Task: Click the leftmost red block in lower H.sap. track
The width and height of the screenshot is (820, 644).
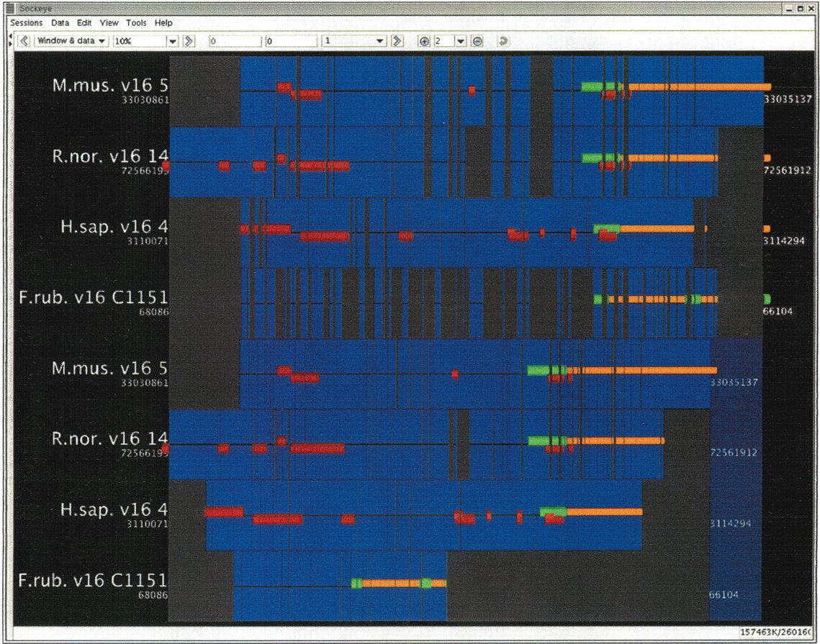Action: coord(224,512)
